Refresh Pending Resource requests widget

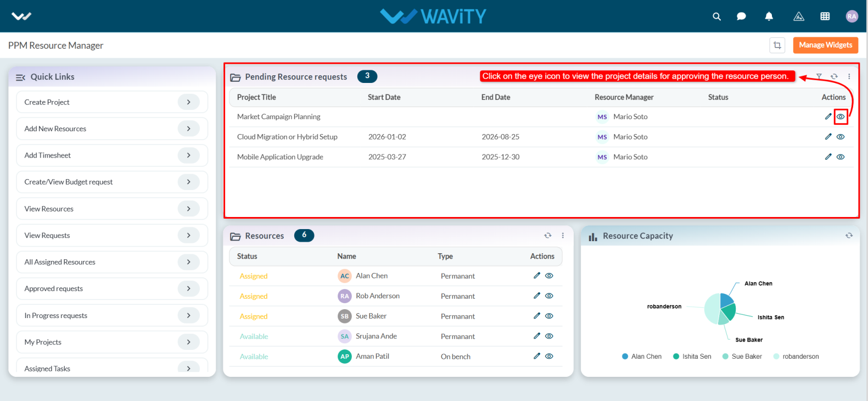(x=834, y=76)
